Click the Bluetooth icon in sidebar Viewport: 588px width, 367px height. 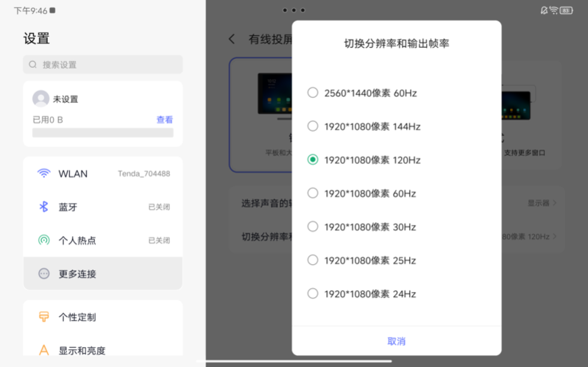click(x=44, y=207)
